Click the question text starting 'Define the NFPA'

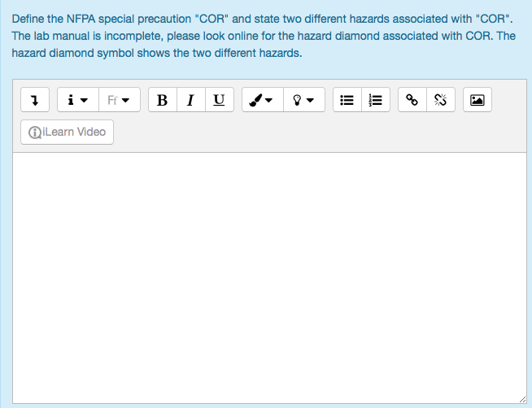[264, 36]
